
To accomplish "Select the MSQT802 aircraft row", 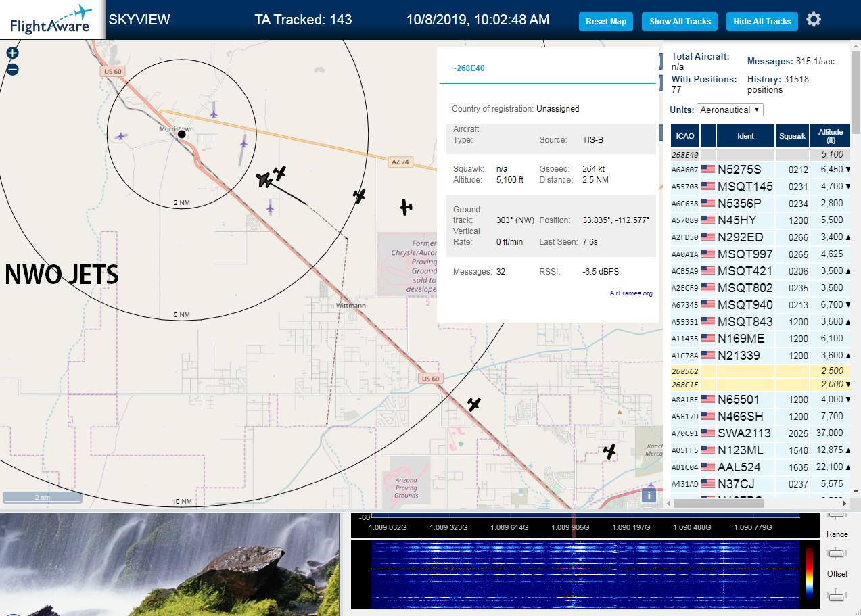I will [x=760, y=287].
